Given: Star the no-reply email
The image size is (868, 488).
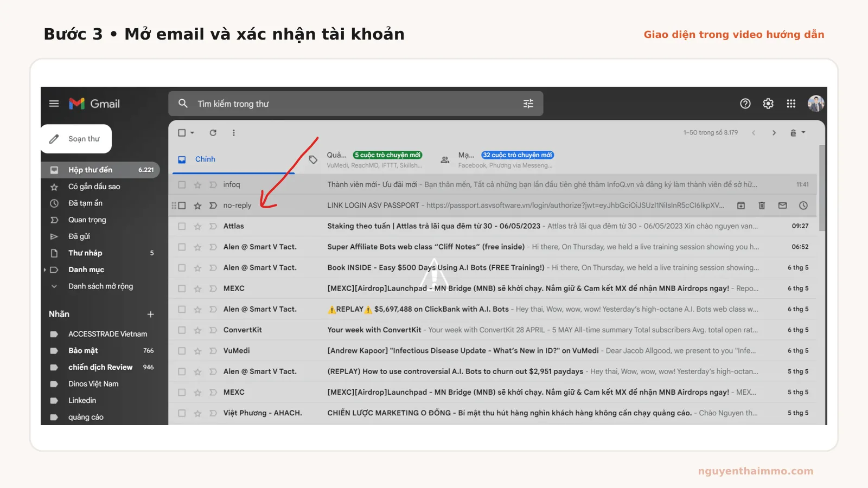Looking at the screenshot, I should (197, 206).
